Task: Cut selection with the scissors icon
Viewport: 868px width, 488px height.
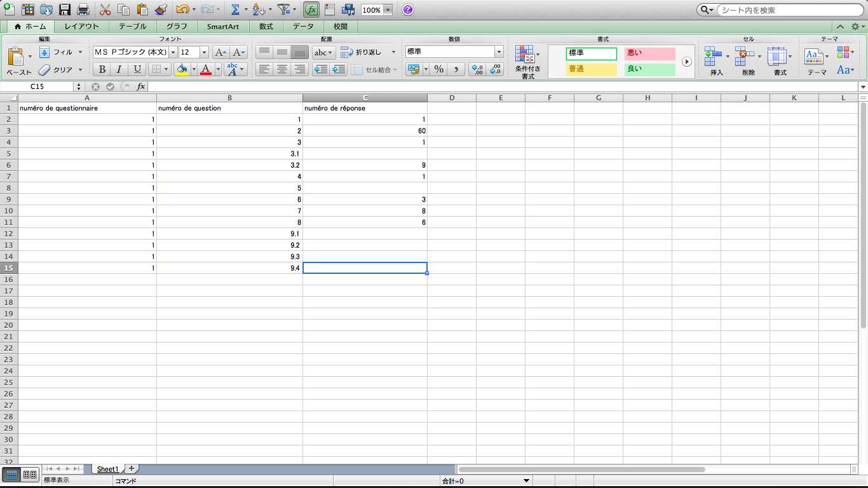Action: click(x=105, y=10)
